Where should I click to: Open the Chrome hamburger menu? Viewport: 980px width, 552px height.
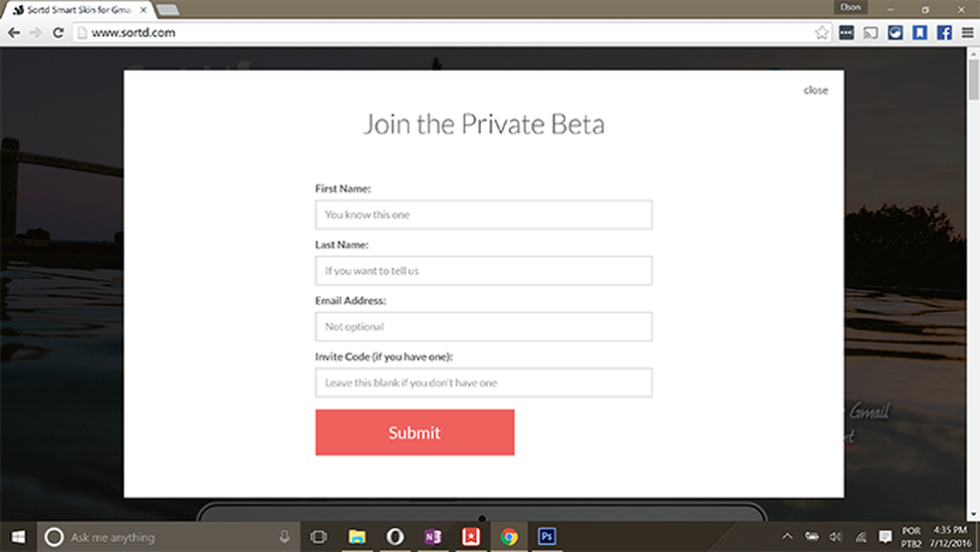967,32
